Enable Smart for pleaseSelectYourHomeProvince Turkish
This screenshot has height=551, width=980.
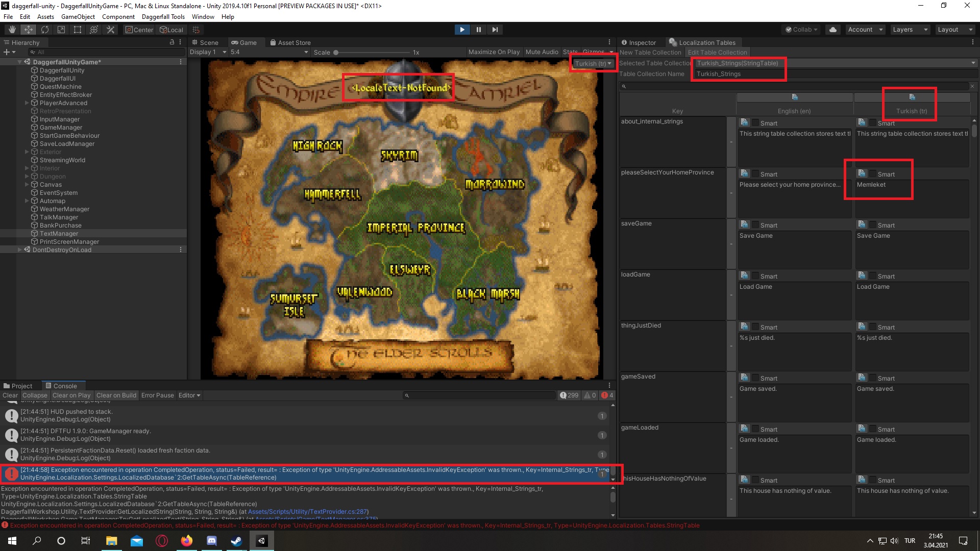click(872, 174)
